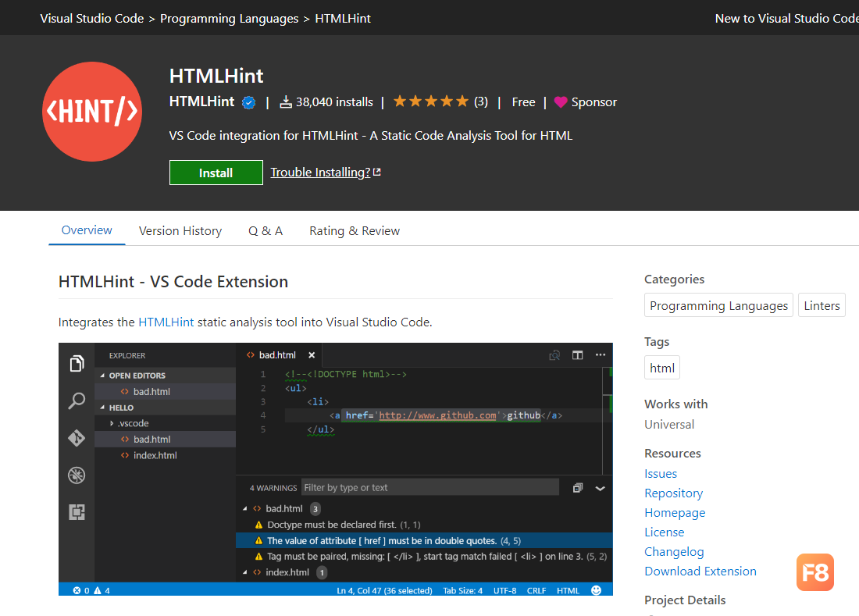Click the HTML language mode status entry
859x616 pixels.
tap(568, 591)
